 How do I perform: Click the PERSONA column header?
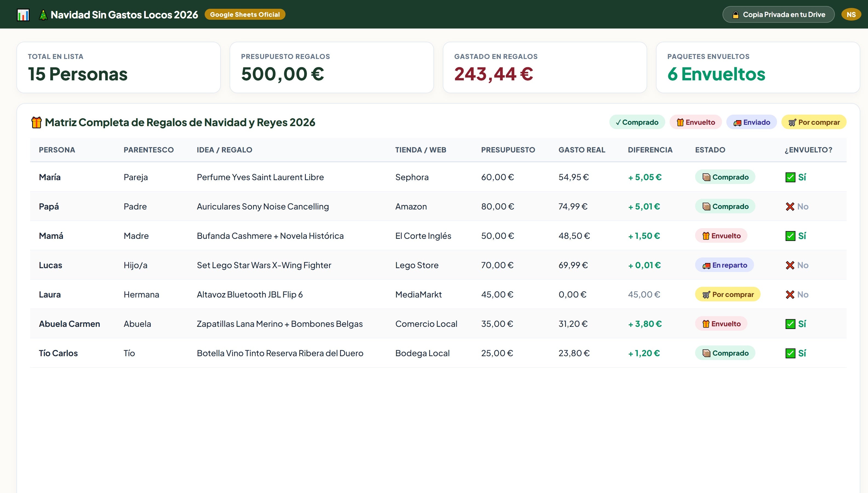57,150
